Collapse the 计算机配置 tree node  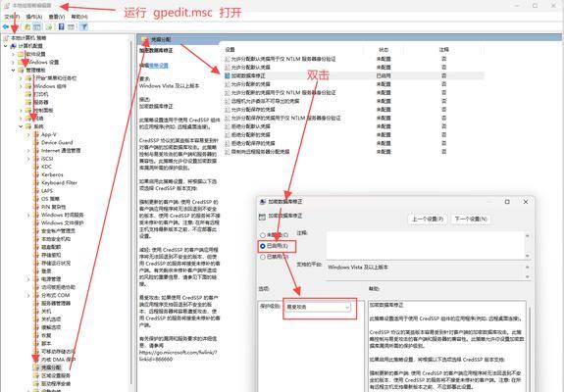[x=6, y=46]
